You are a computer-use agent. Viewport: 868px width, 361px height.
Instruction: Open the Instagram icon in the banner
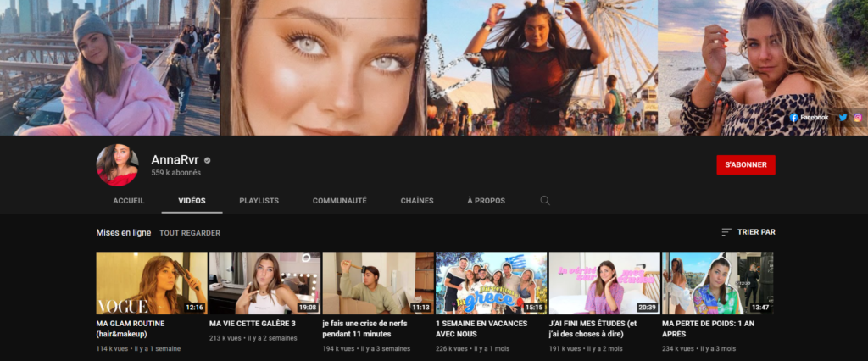tap(858, 118)
